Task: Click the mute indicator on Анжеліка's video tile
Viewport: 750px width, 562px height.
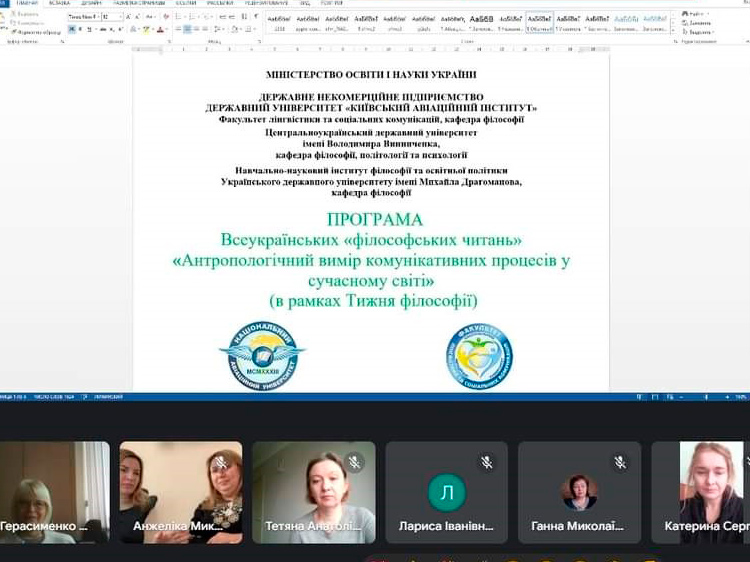Action: point(221,462)
